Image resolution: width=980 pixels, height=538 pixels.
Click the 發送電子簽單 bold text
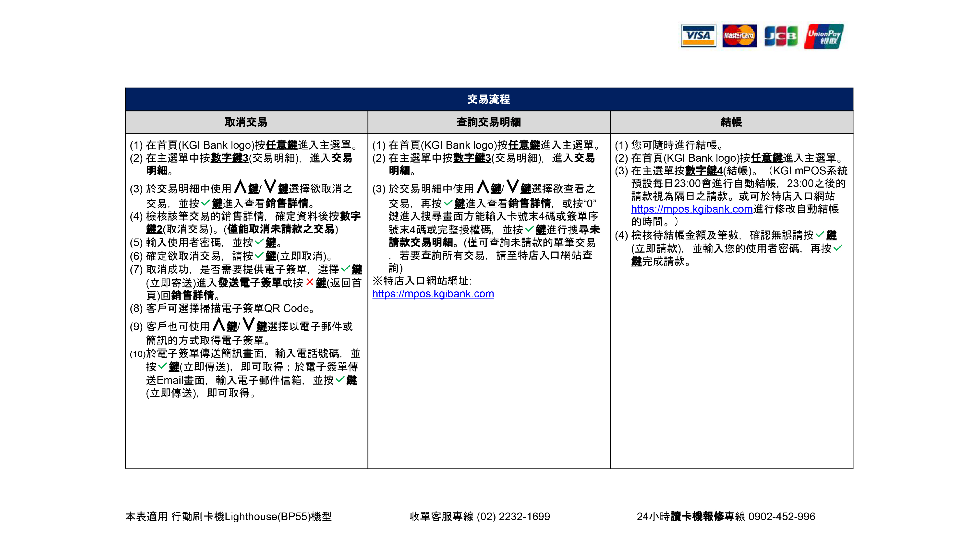(250, 283)
